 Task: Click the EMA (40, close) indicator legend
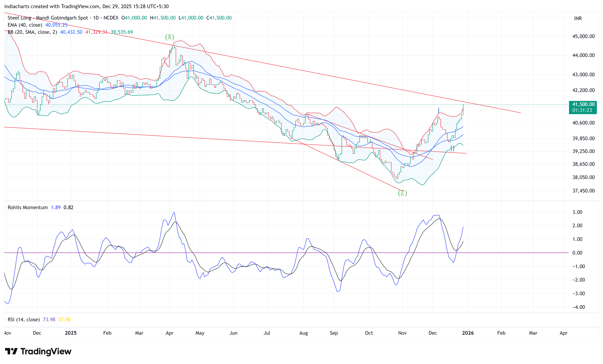(x=25, y=25)
